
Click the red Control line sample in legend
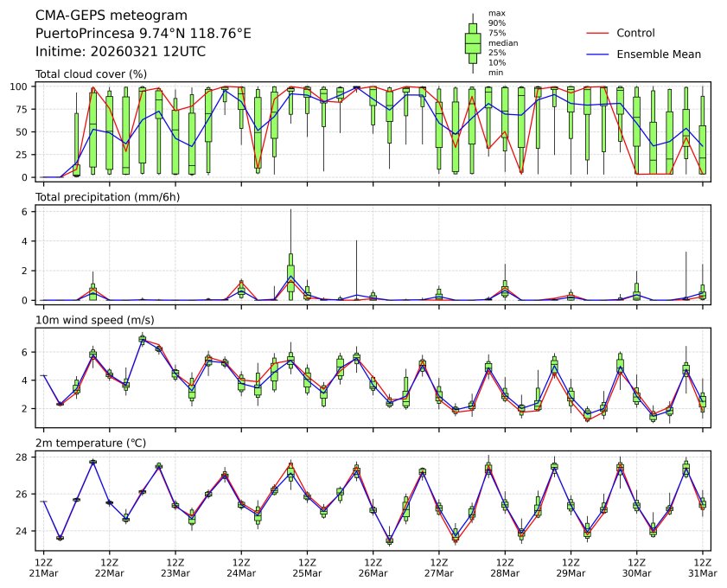coord(599,33)
